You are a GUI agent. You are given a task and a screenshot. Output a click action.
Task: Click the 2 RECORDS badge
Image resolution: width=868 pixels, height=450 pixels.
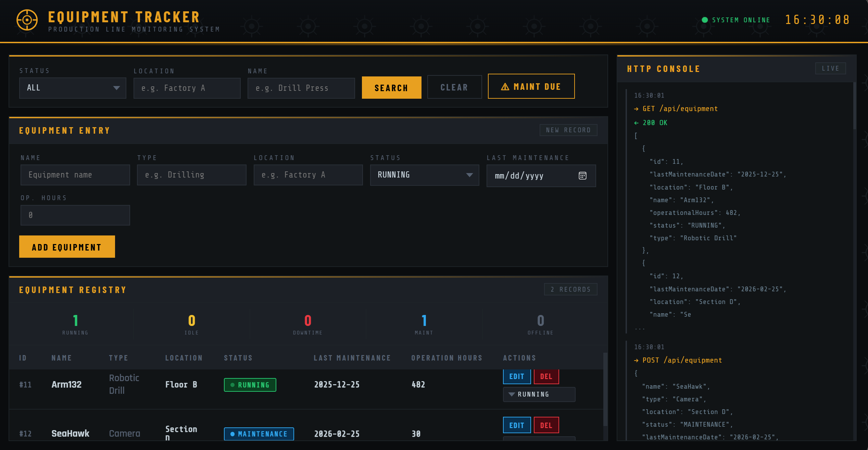571,290
